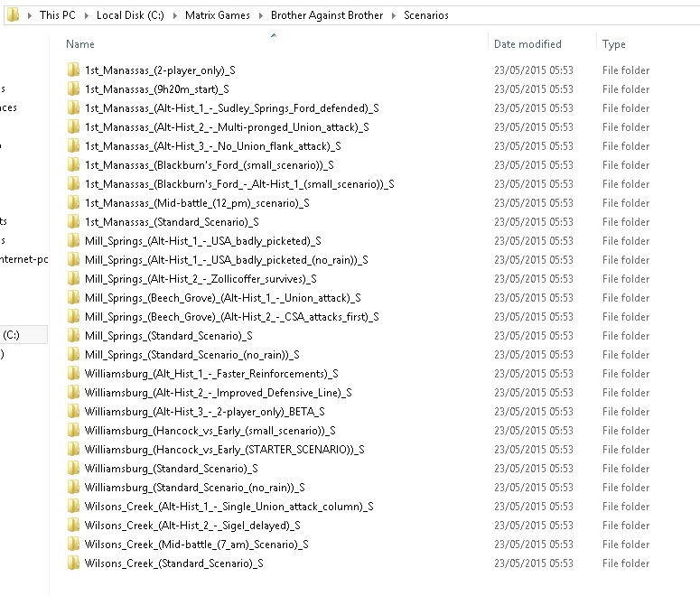Click folder icon of Hancock_vs_Early_(small_scenario) row
Screen dimensions: 700x596
tap(74, 431)
